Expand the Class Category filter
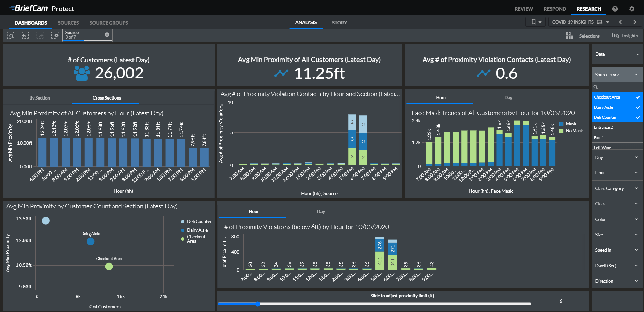Viewport: 644px width, 312px height. click(617, 188)
